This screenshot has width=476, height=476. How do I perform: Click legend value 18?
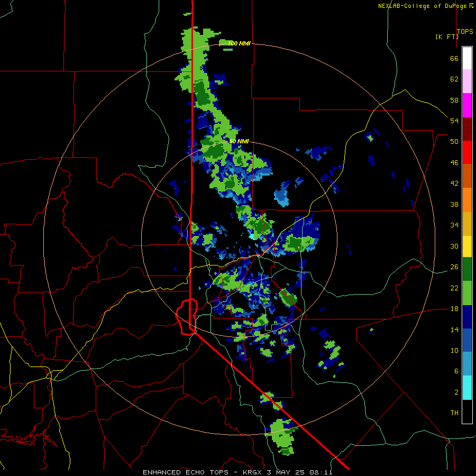454,309
